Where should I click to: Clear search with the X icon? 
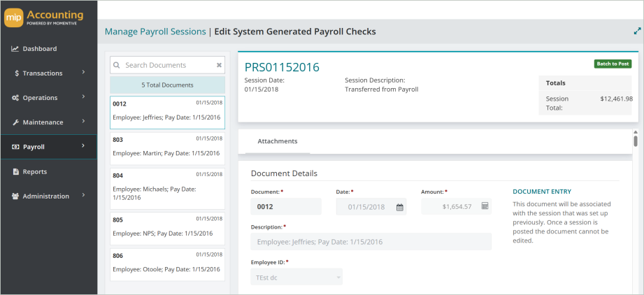pyautogui.click(x=218, y=65)
